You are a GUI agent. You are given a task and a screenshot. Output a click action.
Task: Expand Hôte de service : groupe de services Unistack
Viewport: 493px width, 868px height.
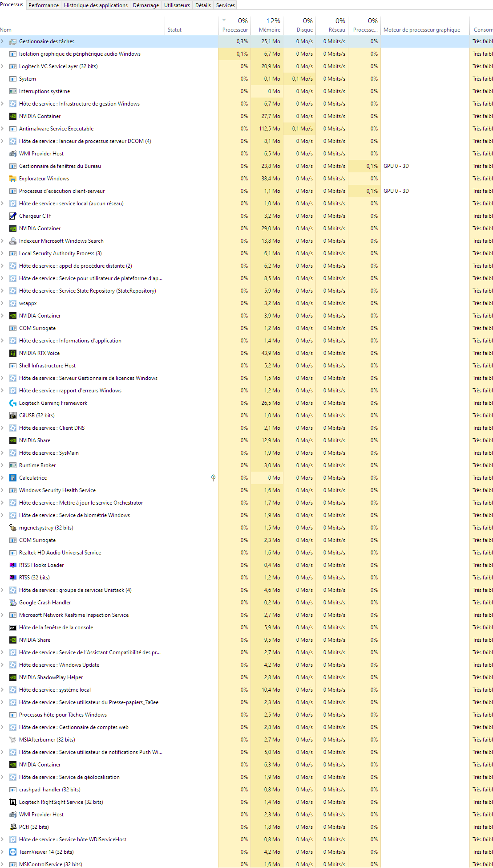[2, 590]
